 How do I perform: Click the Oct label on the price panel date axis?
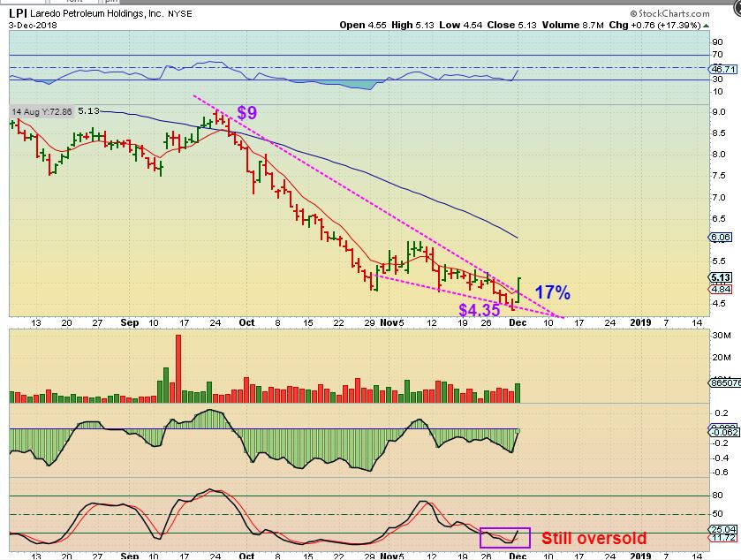pyautogui.click(x=246, y=322)
